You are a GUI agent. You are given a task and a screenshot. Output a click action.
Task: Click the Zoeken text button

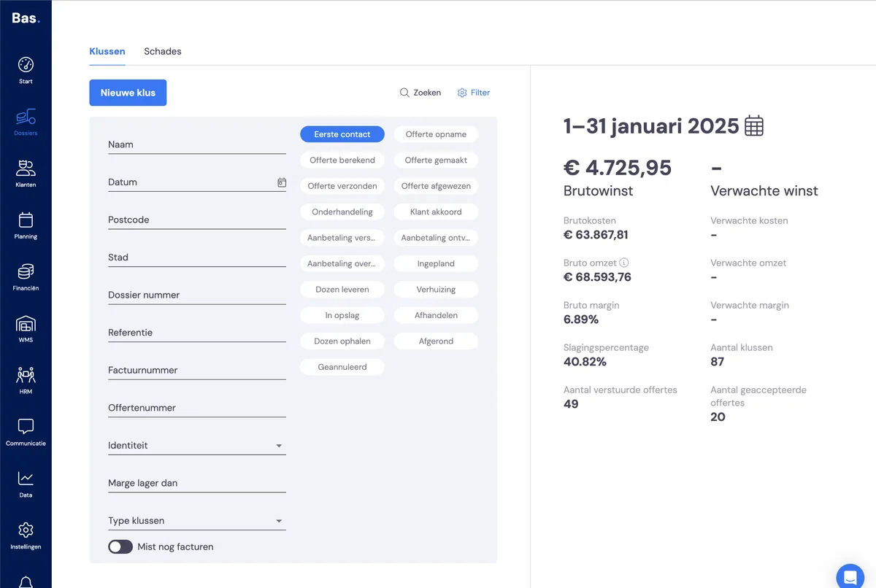(427, 93)
